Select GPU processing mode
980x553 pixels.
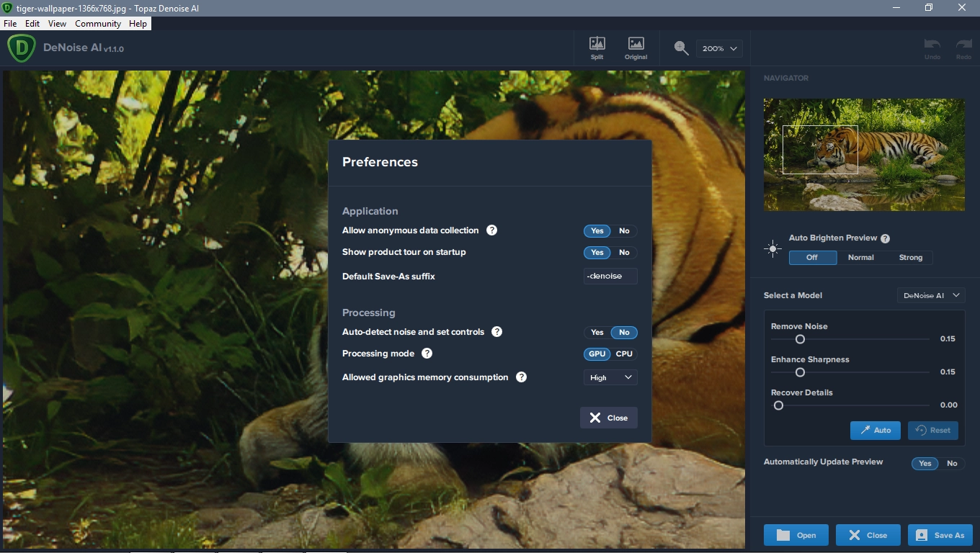[597, 354]
